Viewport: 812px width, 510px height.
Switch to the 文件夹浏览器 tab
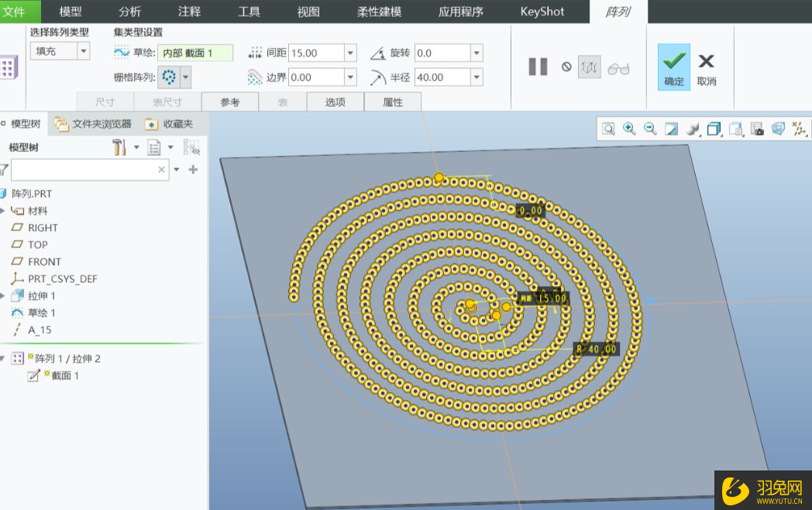coord(94,124)
